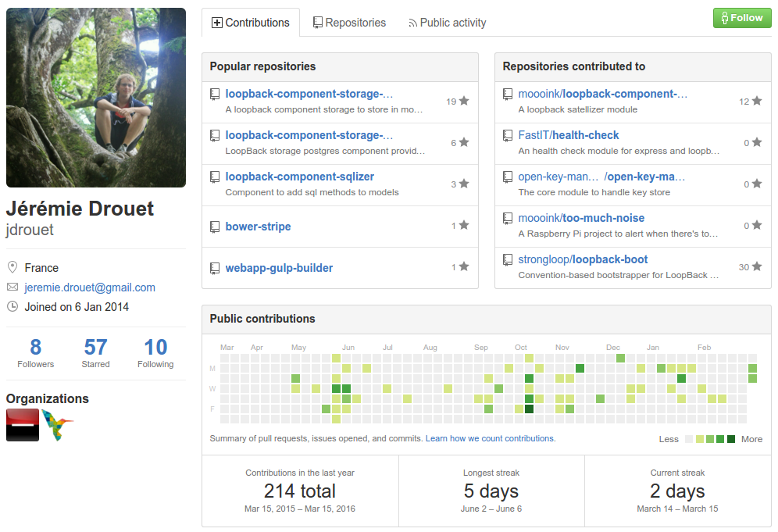Click the location pin icon next to France
Viewport: 778px width, 532px height.
[x=13, y=267]
